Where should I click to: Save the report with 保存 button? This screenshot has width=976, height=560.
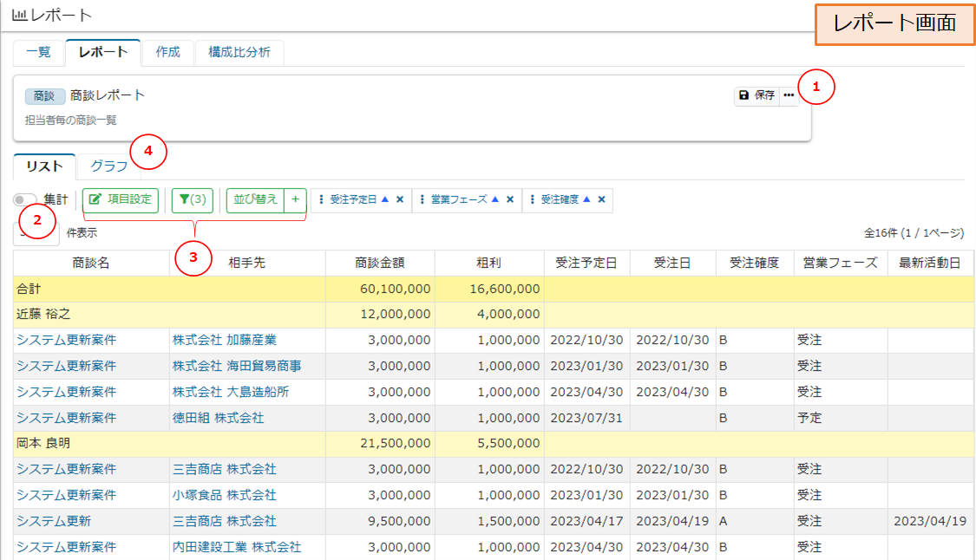pos(757,95)
